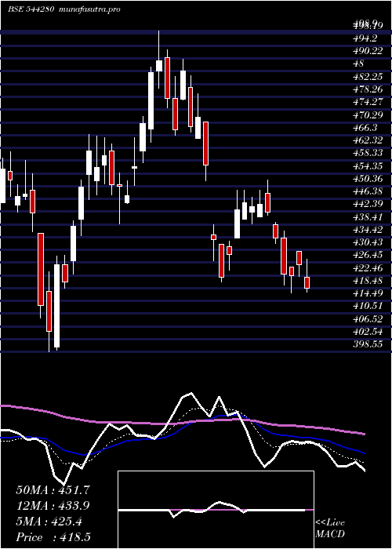Click the 494.2 price axis label
The image size is (392, 549).
[365, 38]
